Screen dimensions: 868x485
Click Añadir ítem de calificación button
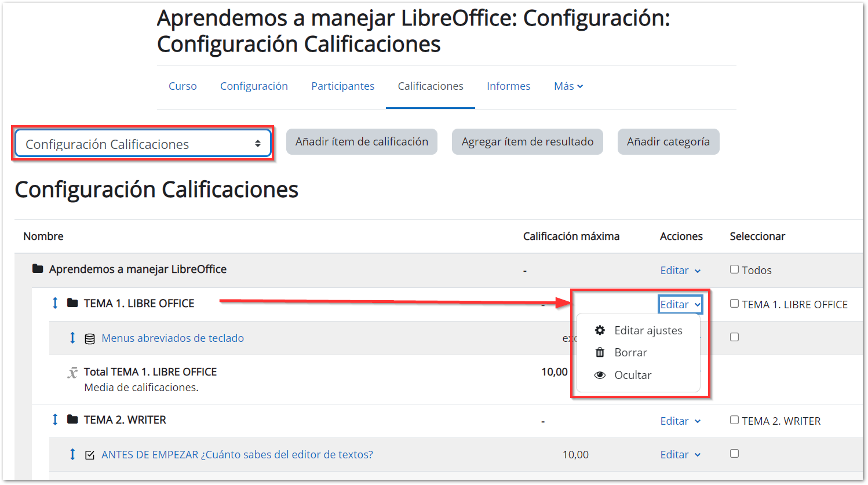362,141
